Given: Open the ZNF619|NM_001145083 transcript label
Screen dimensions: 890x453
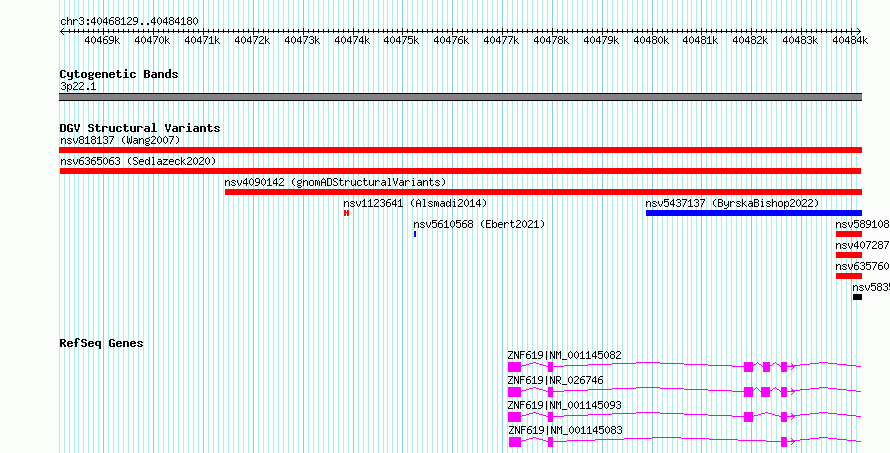Looking at the screenshot, I should [565, 430].
